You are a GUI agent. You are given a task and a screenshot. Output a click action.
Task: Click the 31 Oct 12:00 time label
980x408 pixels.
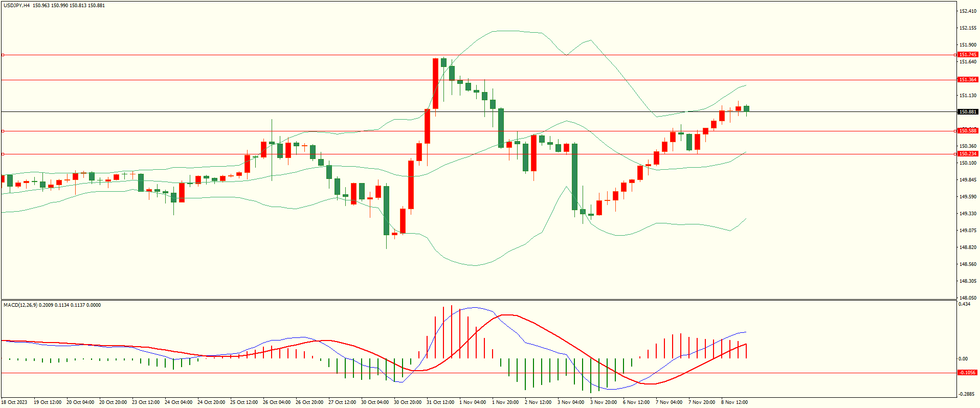coord(440,402)
